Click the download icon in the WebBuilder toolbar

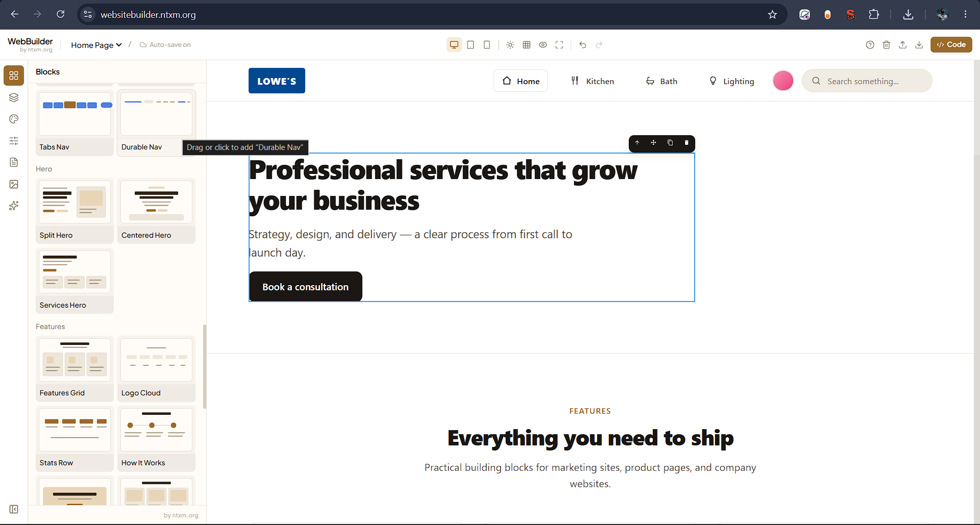[x=919, y=45]
